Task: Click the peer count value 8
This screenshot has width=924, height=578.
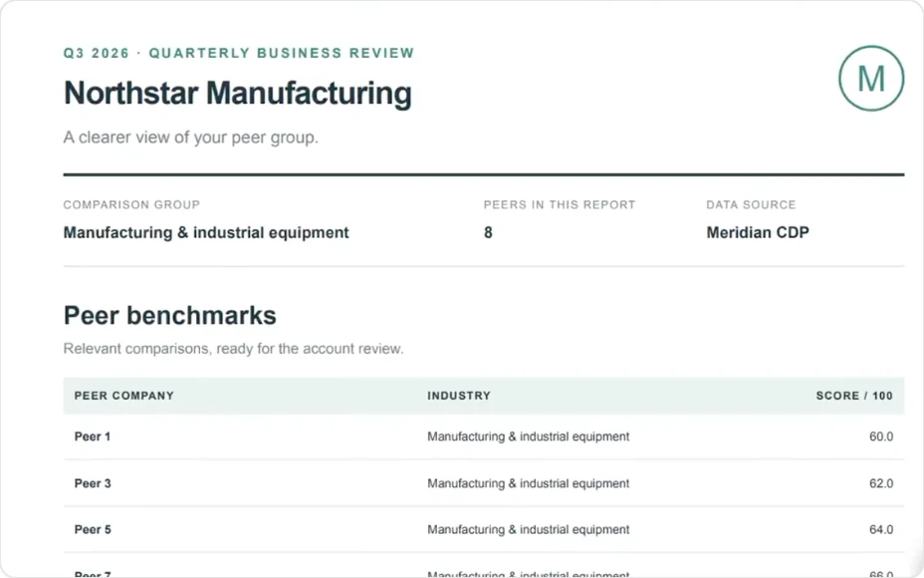Action: [488, 232]
